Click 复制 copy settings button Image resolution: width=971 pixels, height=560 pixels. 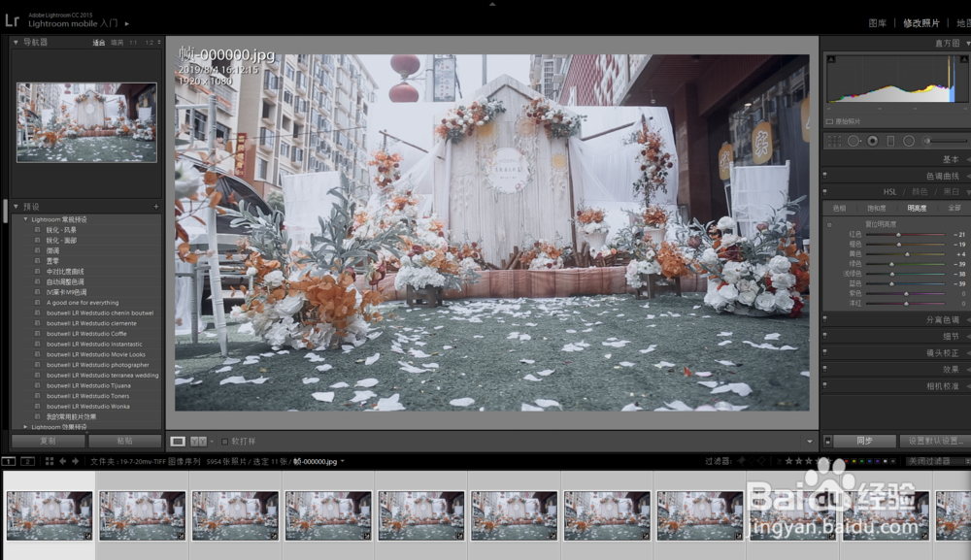(x=49, y=441)
